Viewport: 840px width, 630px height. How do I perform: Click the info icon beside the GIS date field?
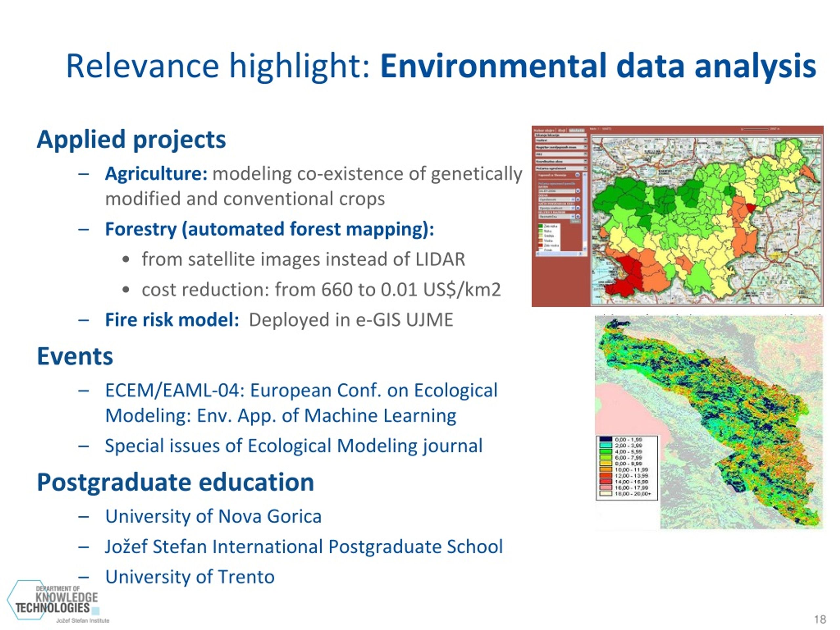tap(578, 191)
